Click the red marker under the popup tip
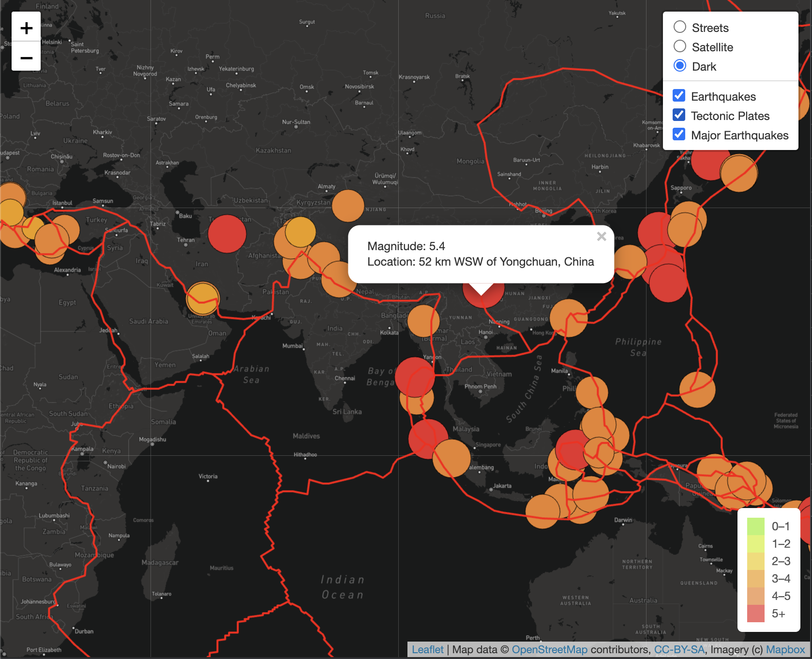 pos(483,295)
